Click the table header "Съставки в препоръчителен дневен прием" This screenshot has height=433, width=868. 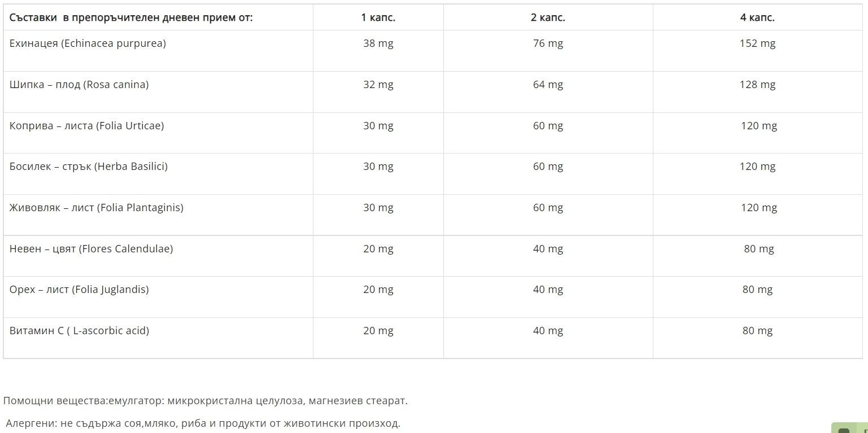click(x=131, y=18)
